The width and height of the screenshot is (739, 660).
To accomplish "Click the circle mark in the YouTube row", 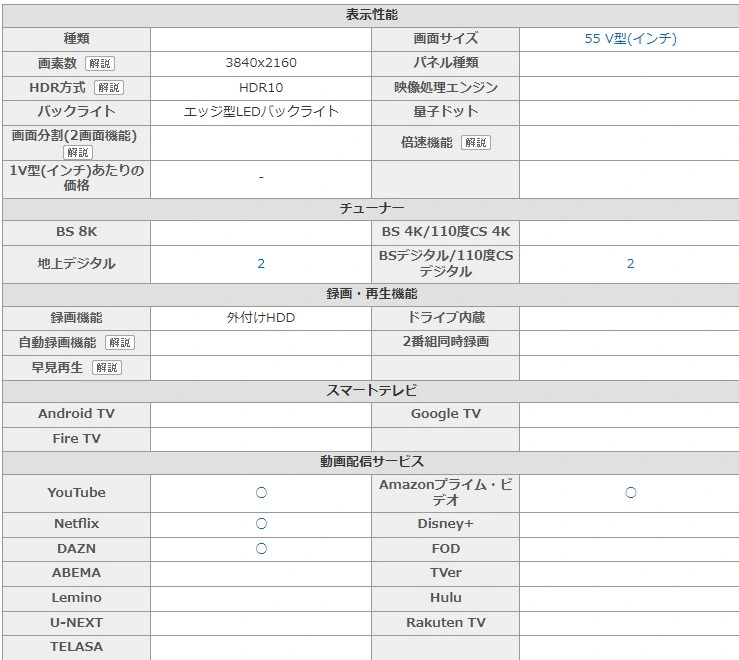I will (261, 493).
